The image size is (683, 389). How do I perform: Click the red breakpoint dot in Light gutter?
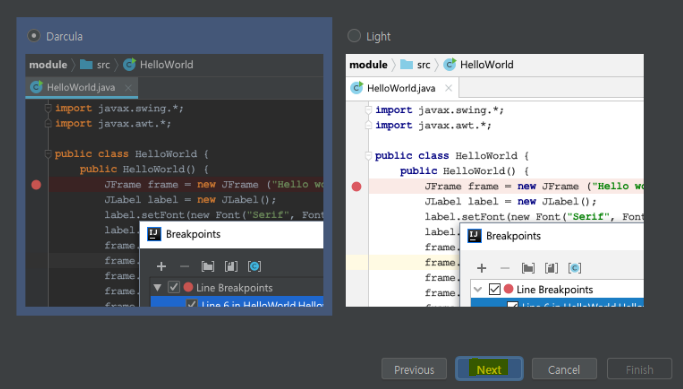(x=356, y=186)
